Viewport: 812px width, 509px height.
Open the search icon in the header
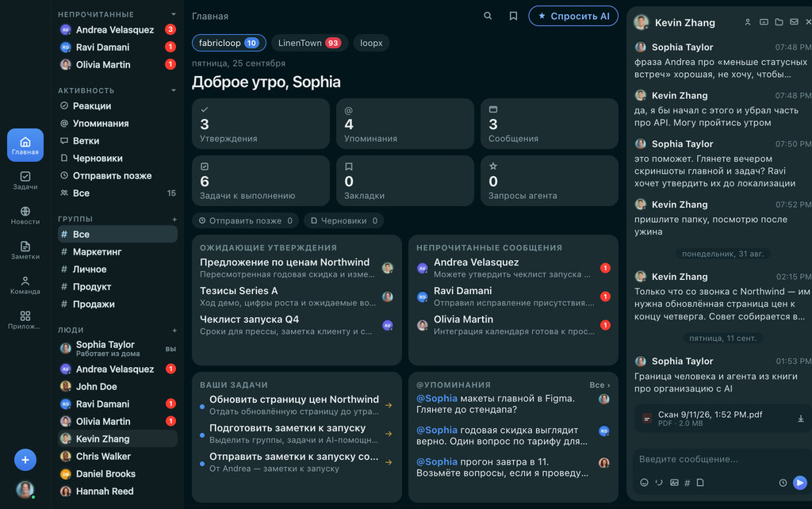[x=488, y=16]
